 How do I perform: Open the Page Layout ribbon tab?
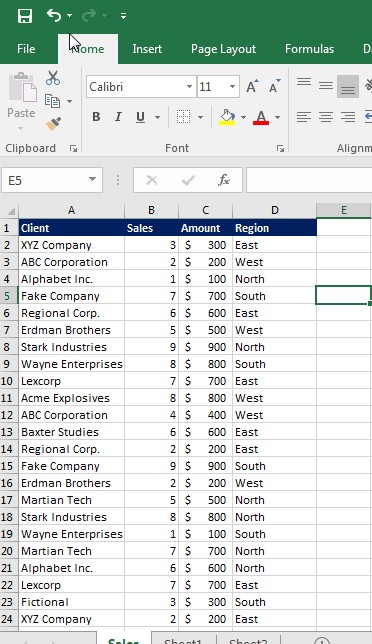pyautogui.click(x=223, y=49)
